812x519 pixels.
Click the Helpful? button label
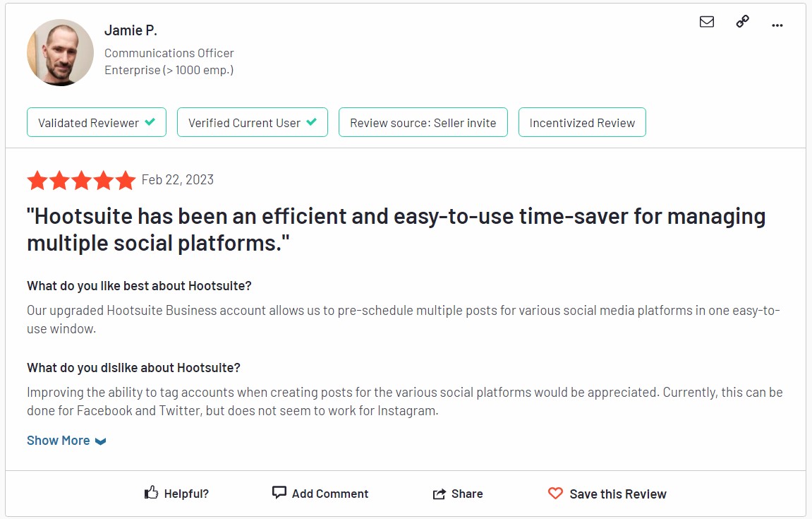(186, 494)
